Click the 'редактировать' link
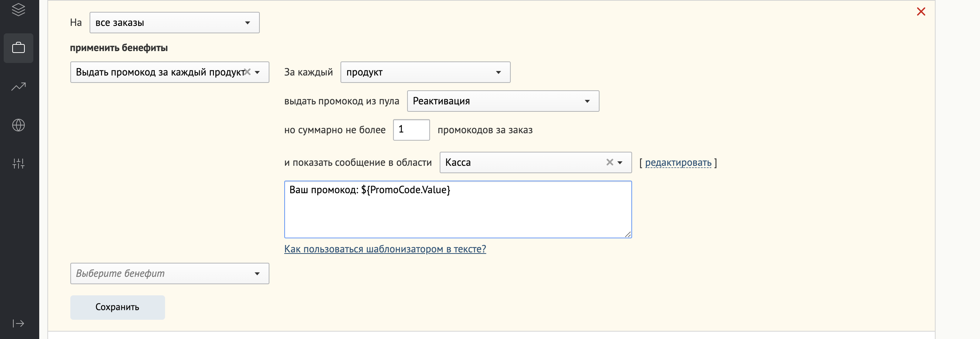The height and width of the screenshot is (339, 980). tap(678, 163)
